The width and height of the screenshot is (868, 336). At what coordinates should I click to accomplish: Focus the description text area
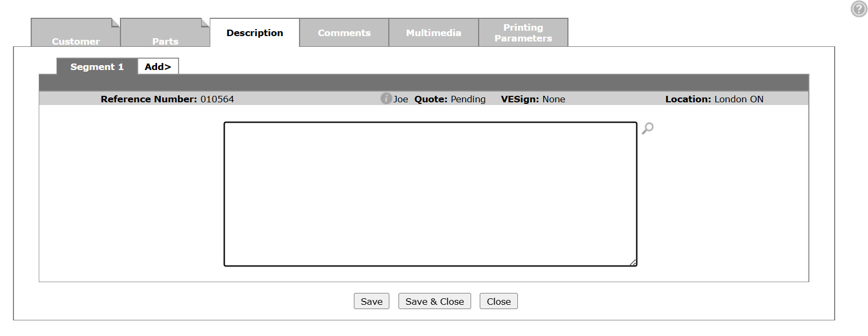(430, 194)
